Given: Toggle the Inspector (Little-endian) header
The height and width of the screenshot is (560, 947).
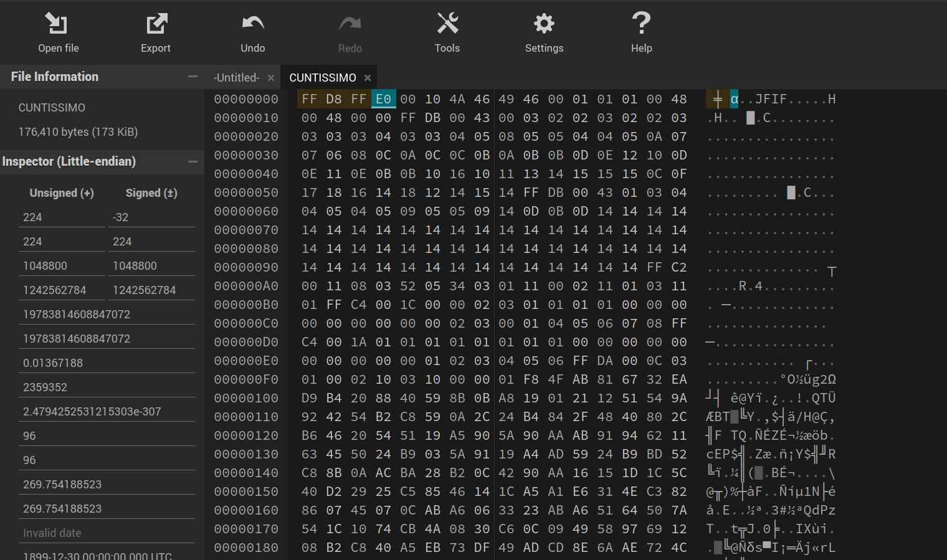Looking at the screenshot, I should [x=69, y=161].
